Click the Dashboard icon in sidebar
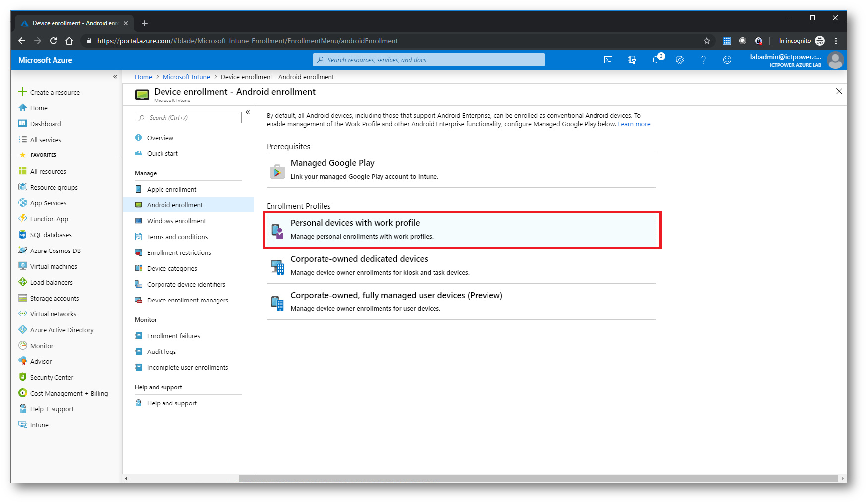 22,124
